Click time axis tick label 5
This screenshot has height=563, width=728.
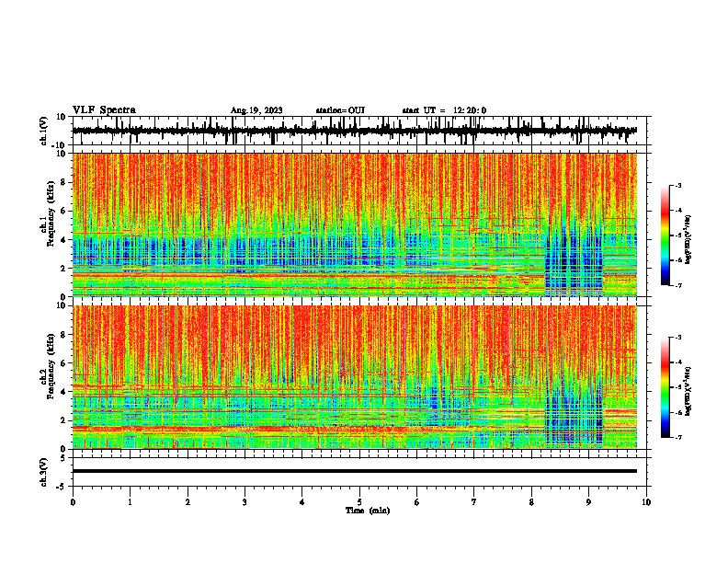(359, 502)
